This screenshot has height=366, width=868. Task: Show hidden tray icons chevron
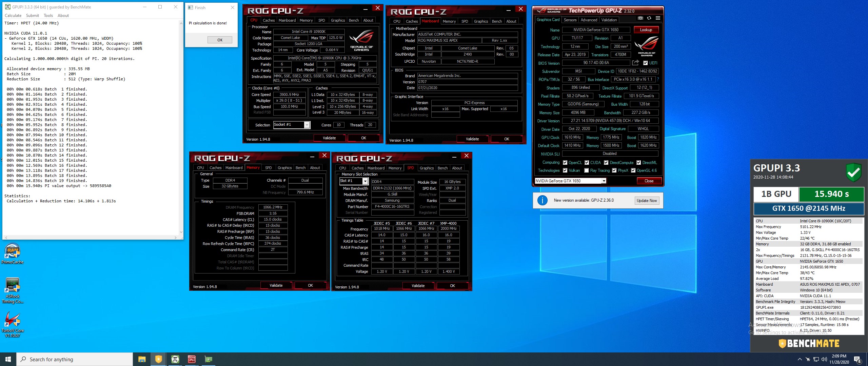click(800, 359)
